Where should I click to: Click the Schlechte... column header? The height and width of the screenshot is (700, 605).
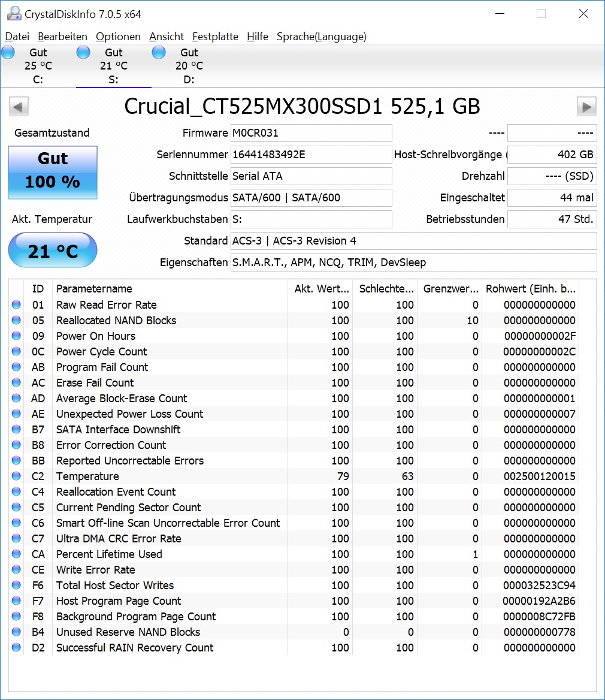click(385, 289)
